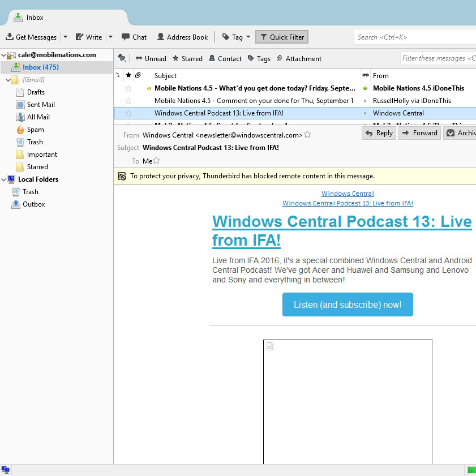Click the sticky pin icon in filter bar
Screen dimensions: 476x476
click(x=121, y=58)
